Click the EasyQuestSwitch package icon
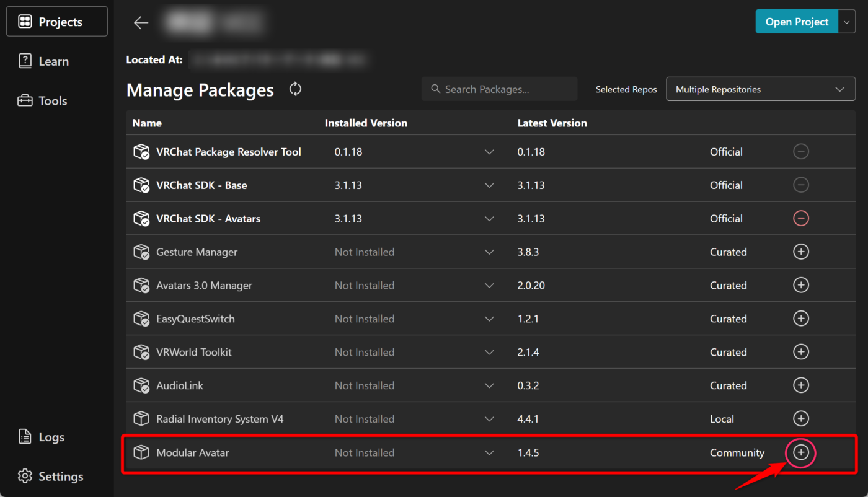The width and height of the screenshot is (868, 497). (141, 319)
